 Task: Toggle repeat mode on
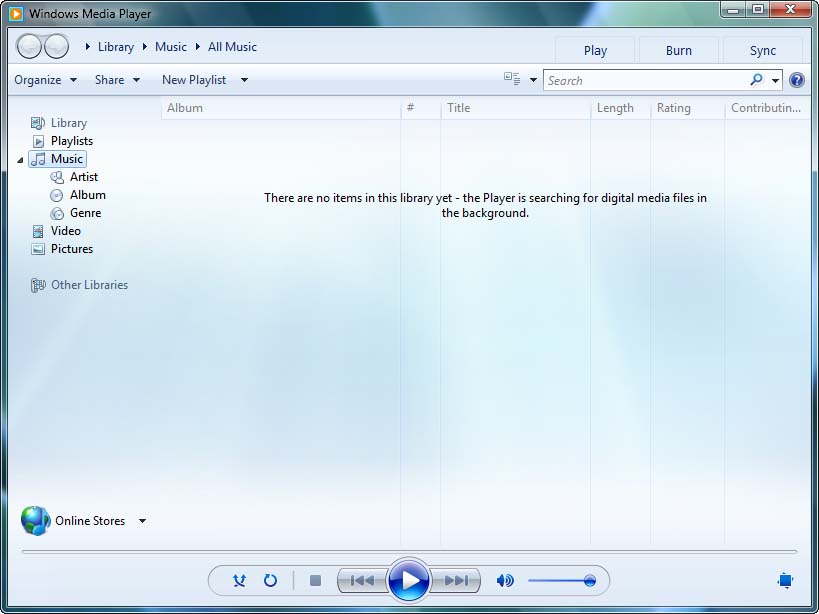pyautogui.click(x=270, y=580)
